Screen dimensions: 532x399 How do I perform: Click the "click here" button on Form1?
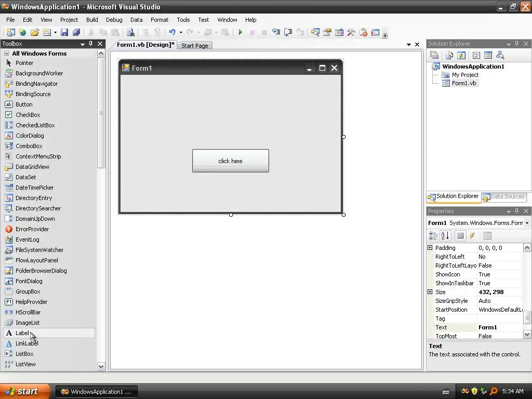point(230,161)
